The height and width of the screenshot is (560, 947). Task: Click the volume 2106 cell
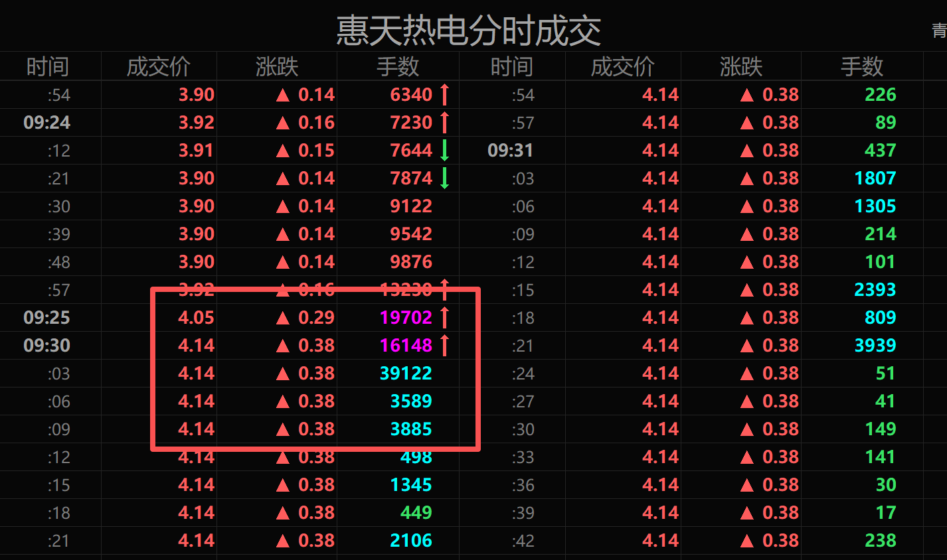[x=411, y=541]
